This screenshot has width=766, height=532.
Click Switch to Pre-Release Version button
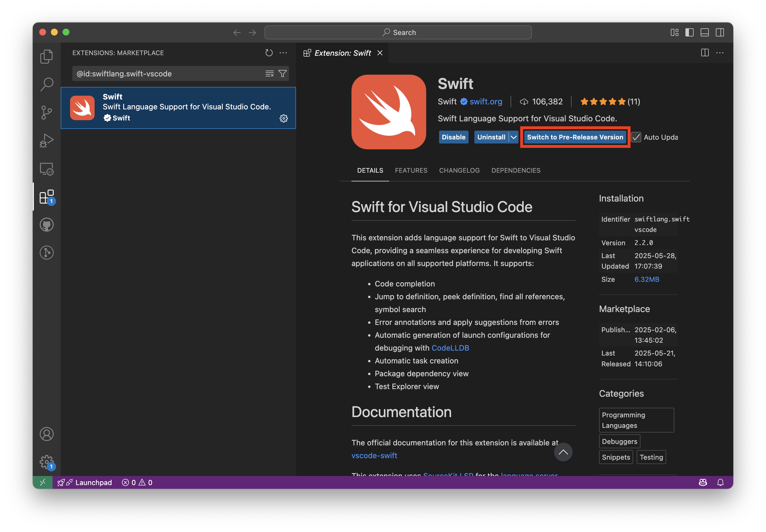tap(574, 137)
